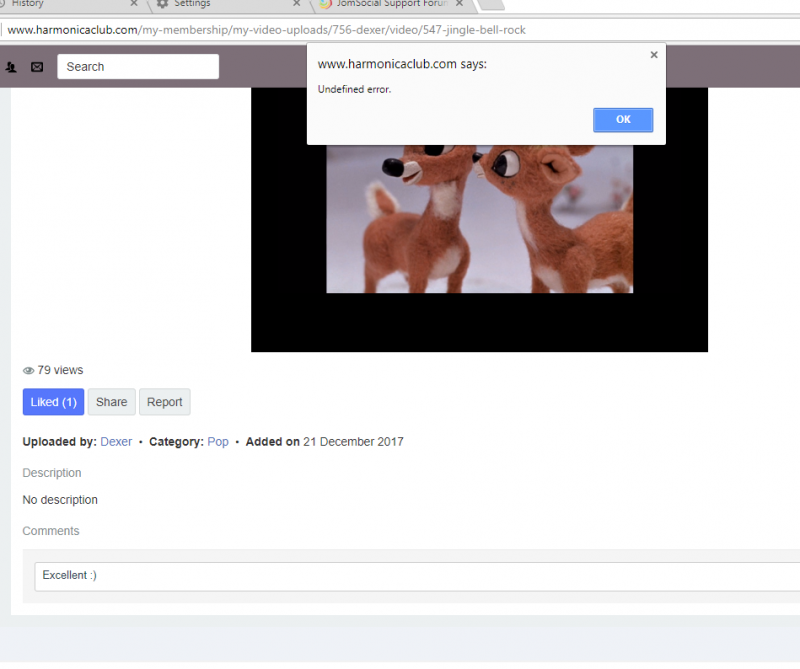Switch to the JomSocial Support Forum tab
This screenshot has width=800, height=669.
coord(392,4)
